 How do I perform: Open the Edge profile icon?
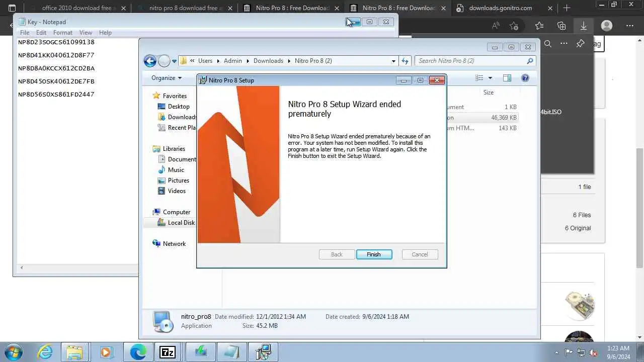(x=607, y=26)
